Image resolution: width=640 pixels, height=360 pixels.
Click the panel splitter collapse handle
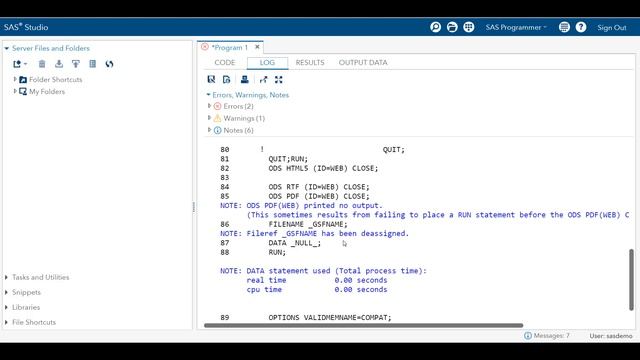[194, 207]
